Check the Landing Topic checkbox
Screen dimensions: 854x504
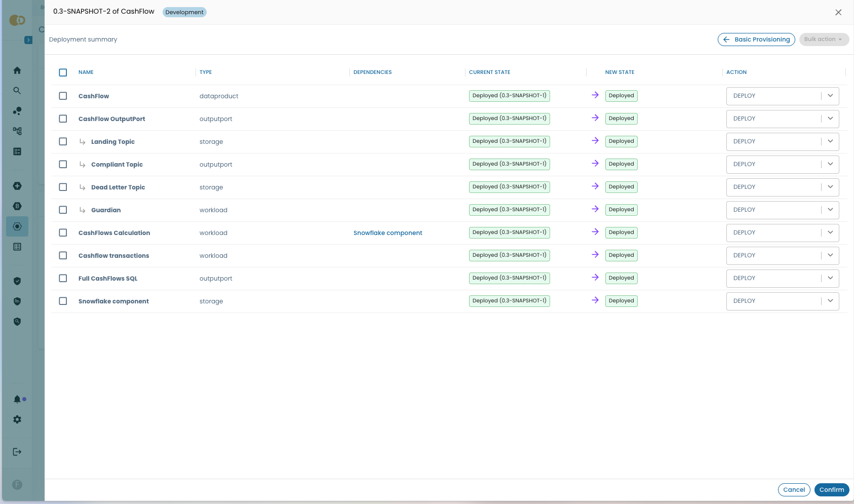pos(63,141)
